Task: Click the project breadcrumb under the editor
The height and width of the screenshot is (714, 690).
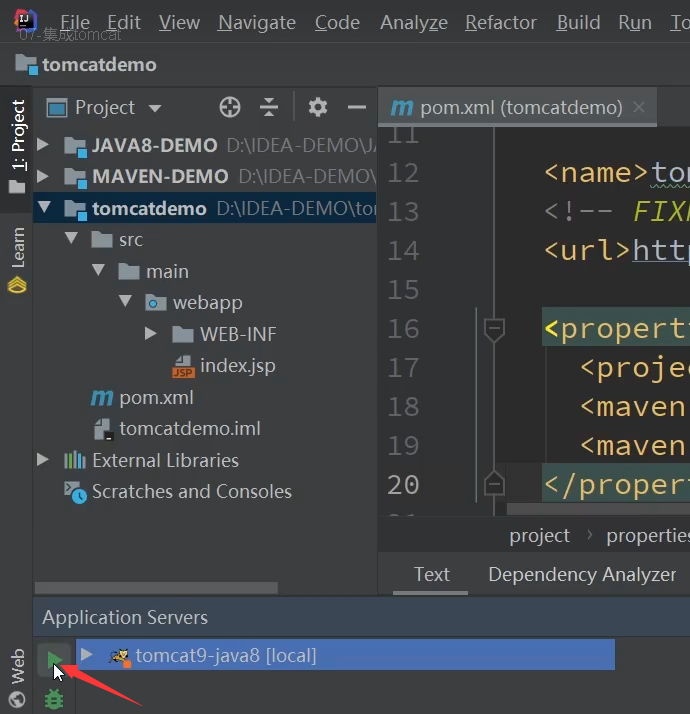Action: pyautogui.click(x=539, y=536)
